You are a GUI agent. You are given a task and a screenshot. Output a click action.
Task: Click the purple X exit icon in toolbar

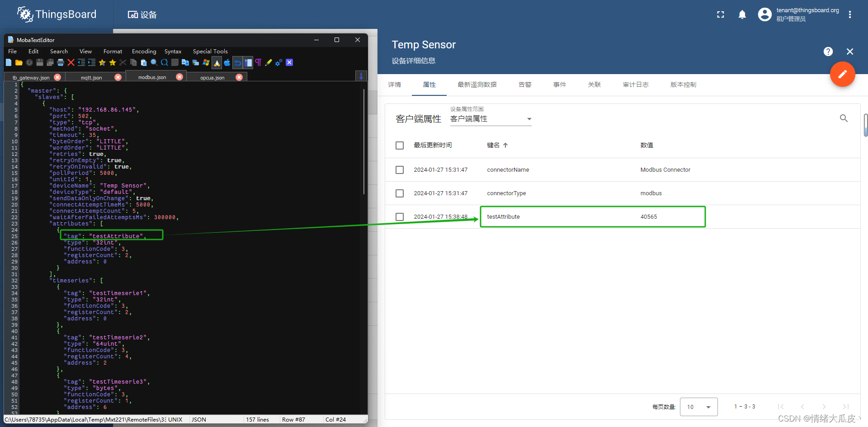click(x=289, y=62)
